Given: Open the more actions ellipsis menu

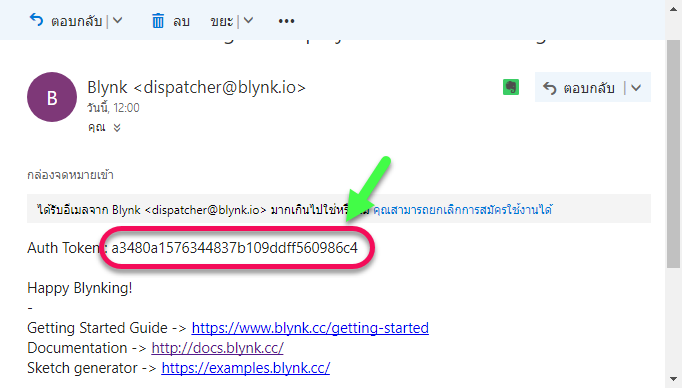Looking at the screenshot, I should 286,21.
